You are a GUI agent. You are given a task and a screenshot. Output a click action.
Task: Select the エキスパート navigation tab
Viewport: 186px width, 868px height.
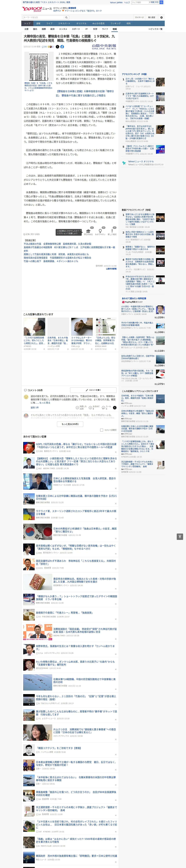[x=64, y=23]
